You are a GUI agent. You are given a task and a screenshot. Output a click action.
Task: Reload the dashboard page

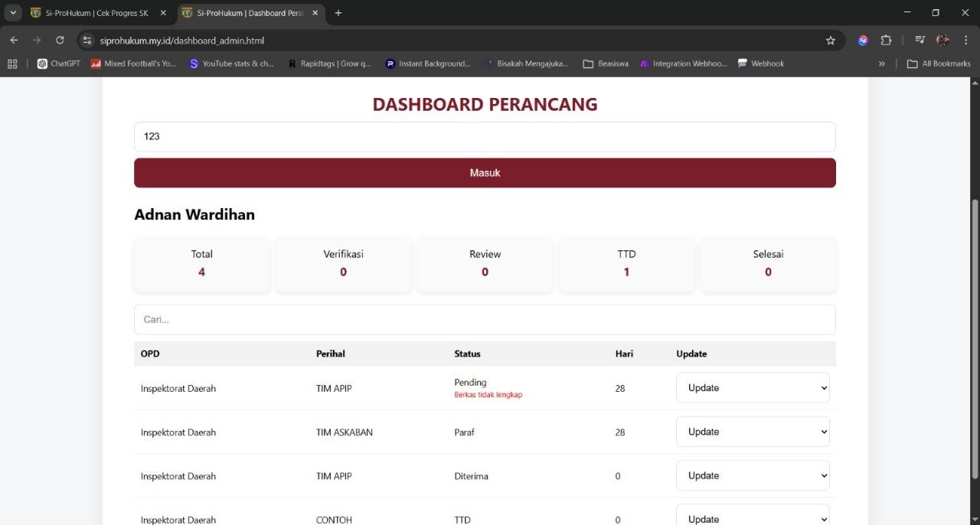click(60, 40)
